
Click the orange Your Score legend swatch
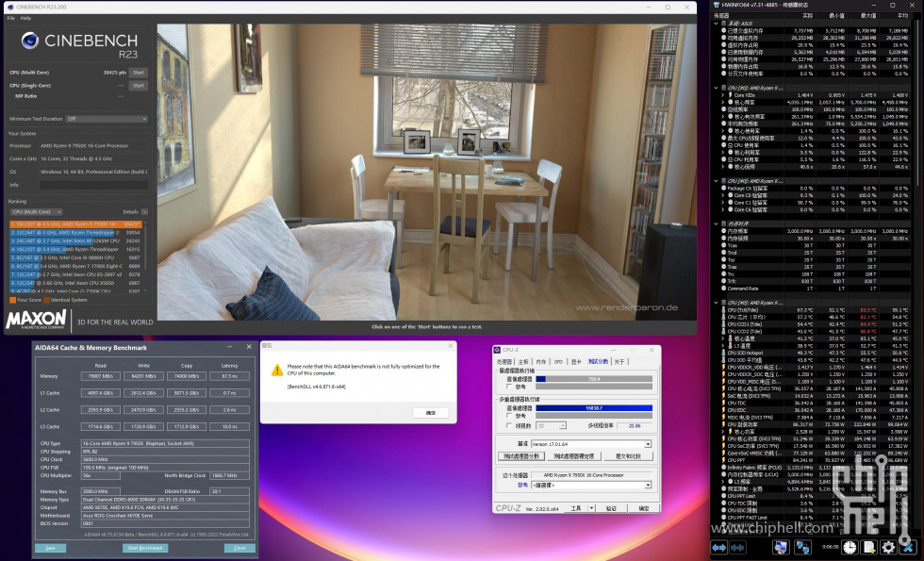tap(12, 300)
